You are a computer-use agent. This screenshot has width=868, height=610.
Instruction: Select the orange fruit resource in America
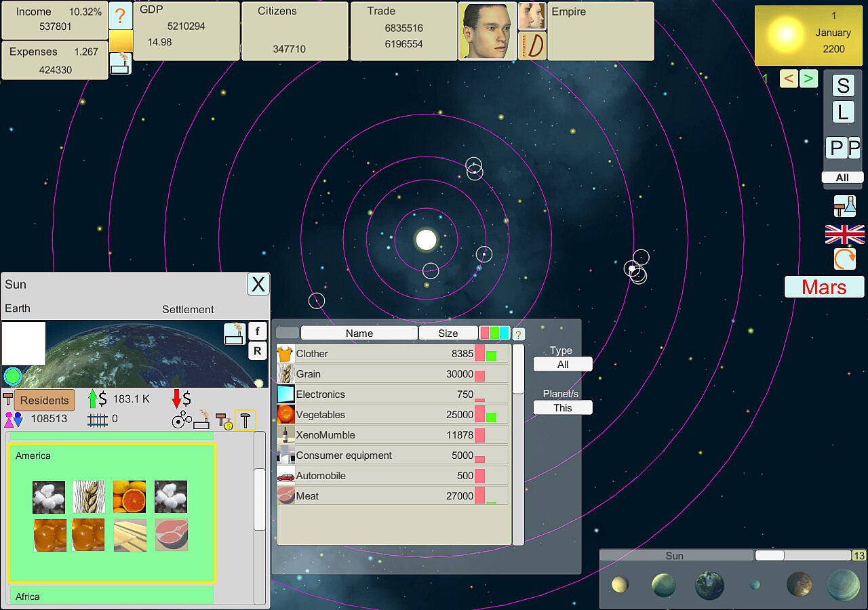pyautogui.click(x=130, y=497)
